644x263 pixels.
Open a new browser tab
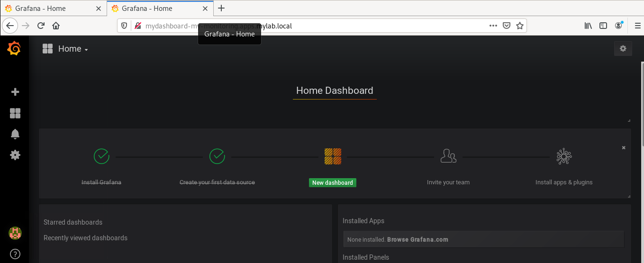coord(221,8)
